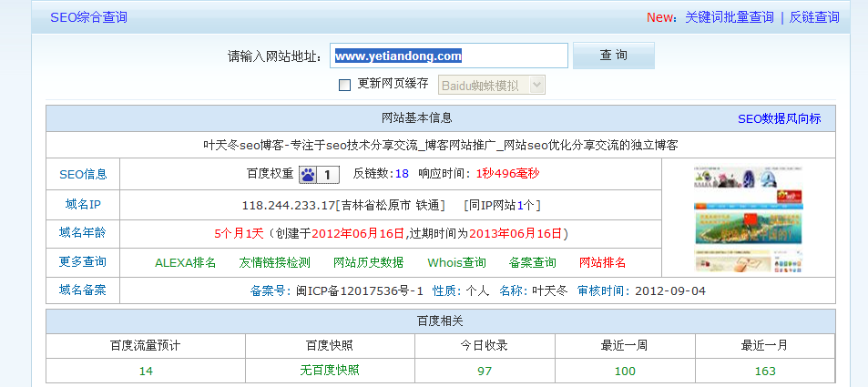Click domain age 5个月1天 text
The width and height of the screenshot is (868, 387).
point(240,234)
